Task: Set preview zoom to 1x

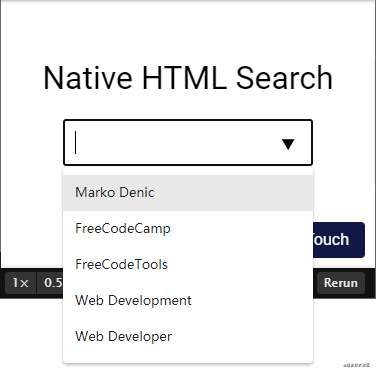Action: (x=20, y=283)
